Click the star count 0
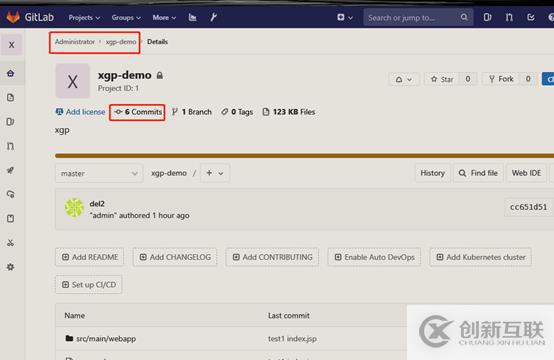The image size is (554, 360). pyautogui.click(x=467, y=79)
